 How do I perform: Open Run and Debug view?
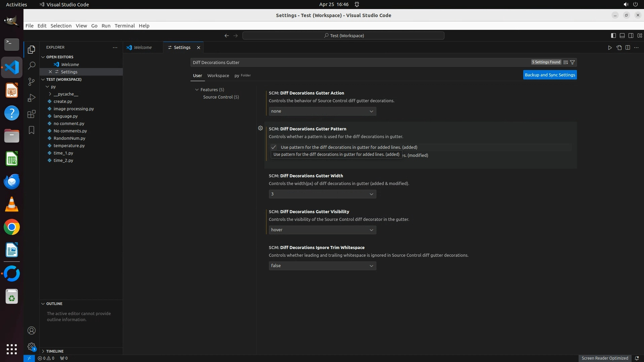32,98
